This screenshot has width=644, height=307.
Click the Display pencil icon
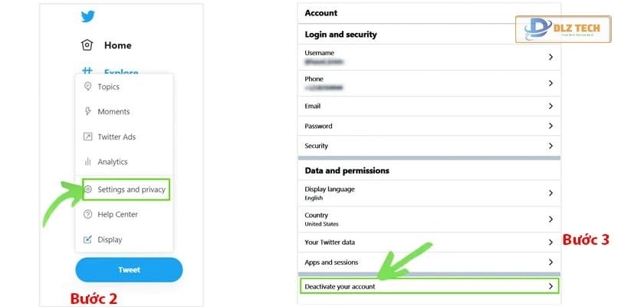(x=87, y=239)
